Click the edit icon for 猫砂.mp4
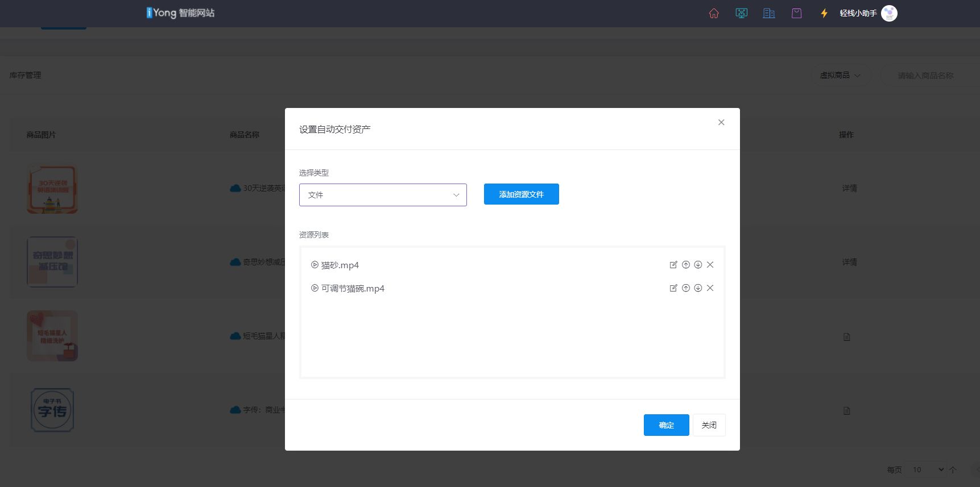Image resolution: width=980 pixels, height=487 pixels. (x=673, y=265)
